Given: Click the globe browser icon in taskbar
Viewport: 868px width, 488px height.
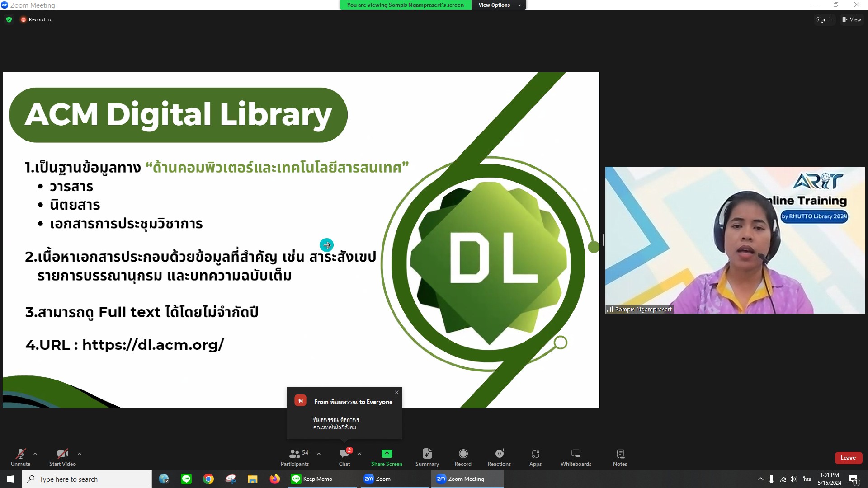Looking at the screenshot, I should [164, 479].
